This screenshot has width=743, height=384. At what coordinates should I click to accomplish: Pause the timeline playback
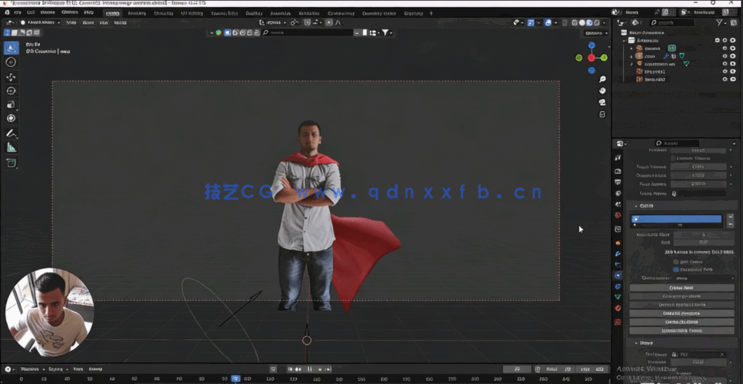point(309,369)
